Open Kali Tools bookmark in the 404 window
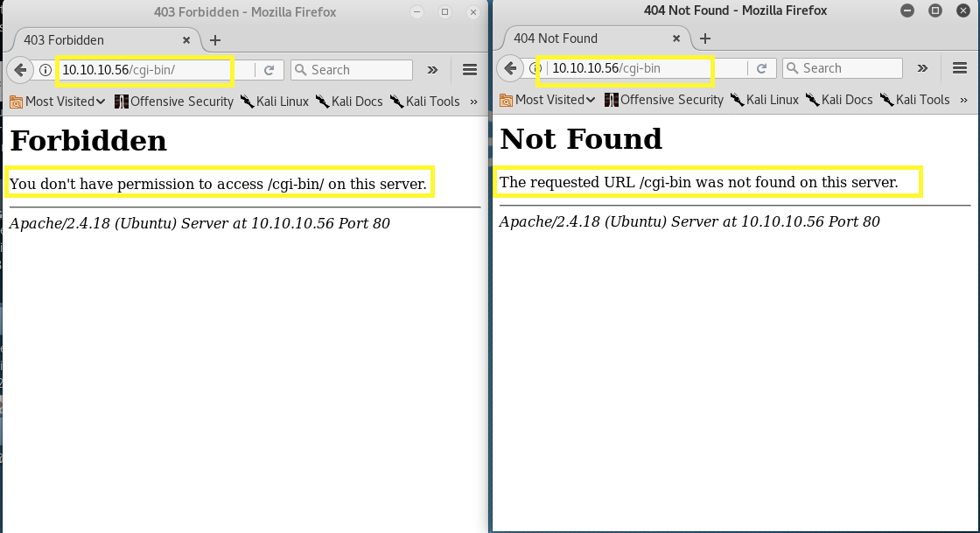Screen dimensions: 980x533 pos(914,100)
